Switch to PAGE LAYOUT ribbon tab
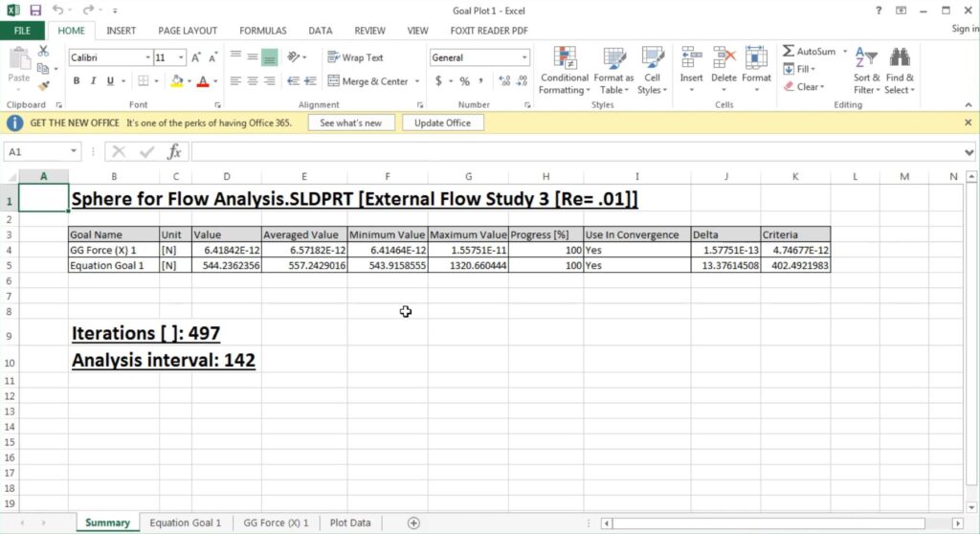Viewport: 980px width, 534px height. tap(188, 31)
